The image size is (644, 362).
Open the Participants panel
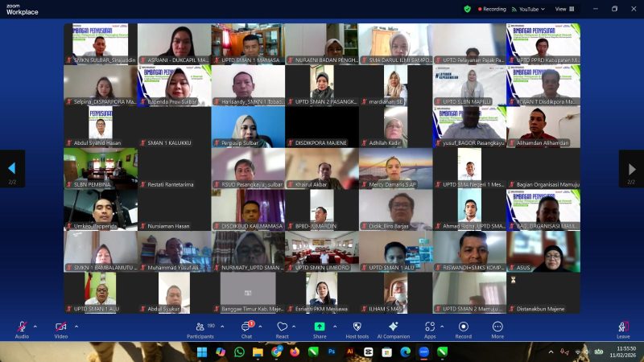[200, 327]
